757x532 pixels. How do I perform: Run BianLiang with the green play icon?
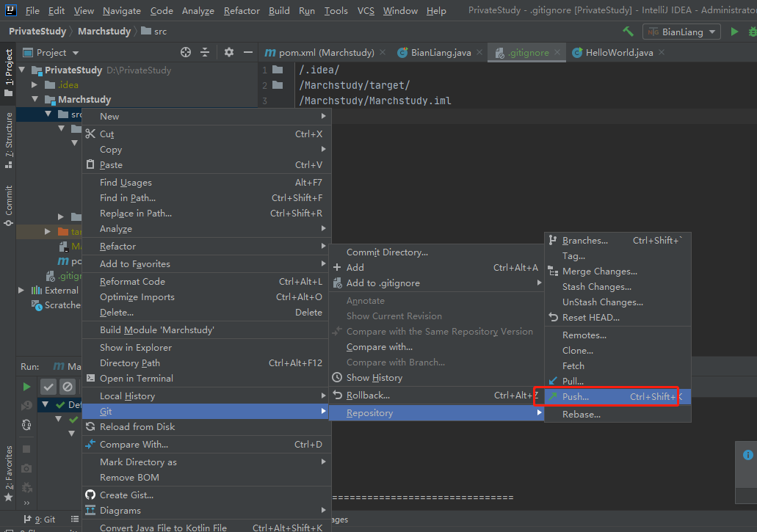point(734,32)
